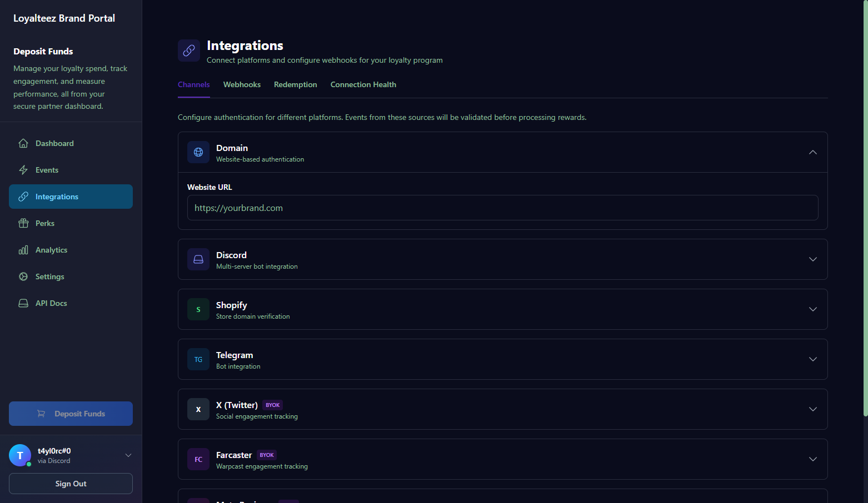
Task: Open the user account dropdown for t4yl0rc#0
Action: click(128, 455)
